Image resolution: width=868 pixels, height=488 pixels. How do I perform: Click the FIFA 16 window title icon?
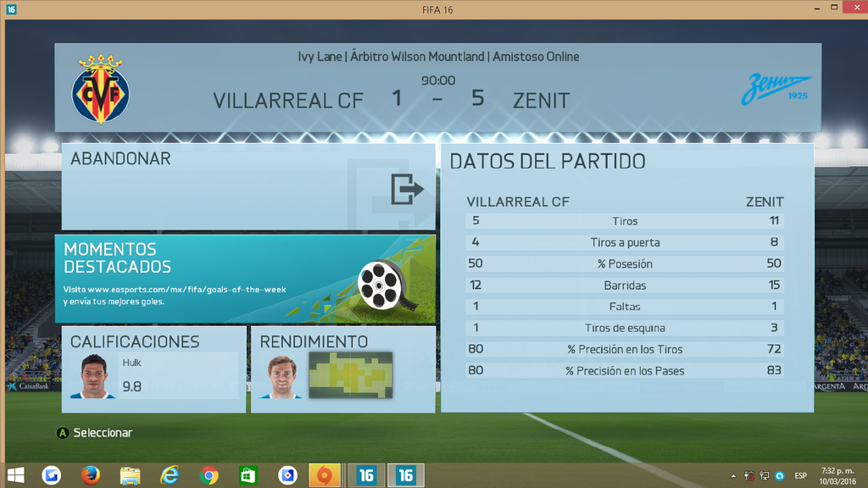11,9
